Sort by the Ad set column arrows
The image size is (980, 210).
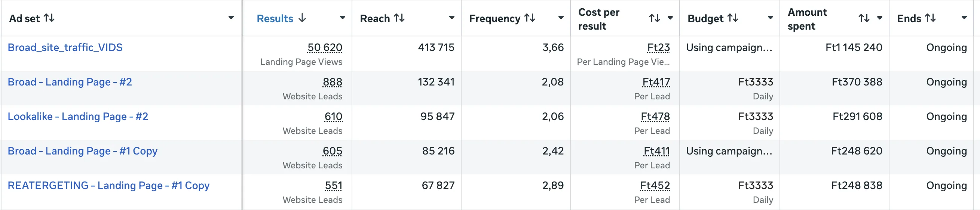49,18
